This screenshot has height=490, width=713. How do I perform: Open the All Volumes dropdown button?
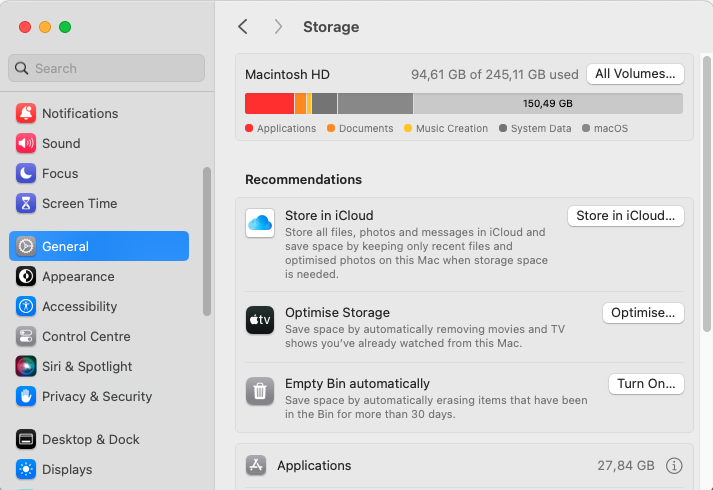(636, 74)
